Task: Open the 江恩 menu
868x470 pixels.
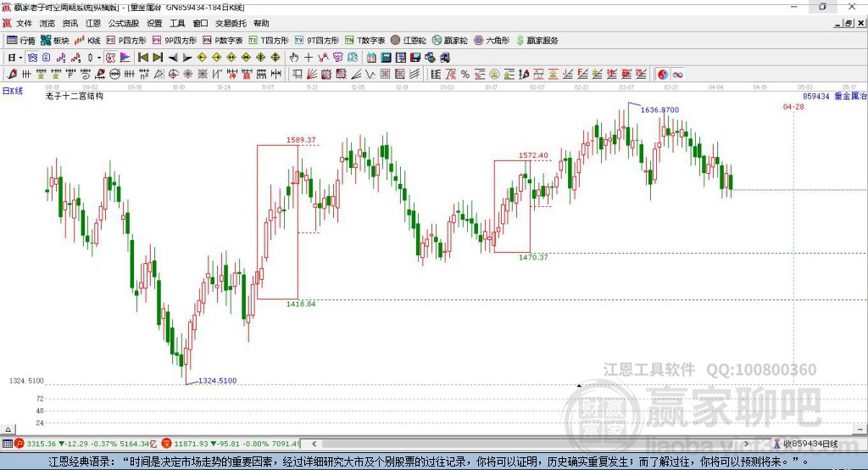Action: click(93, 23)
